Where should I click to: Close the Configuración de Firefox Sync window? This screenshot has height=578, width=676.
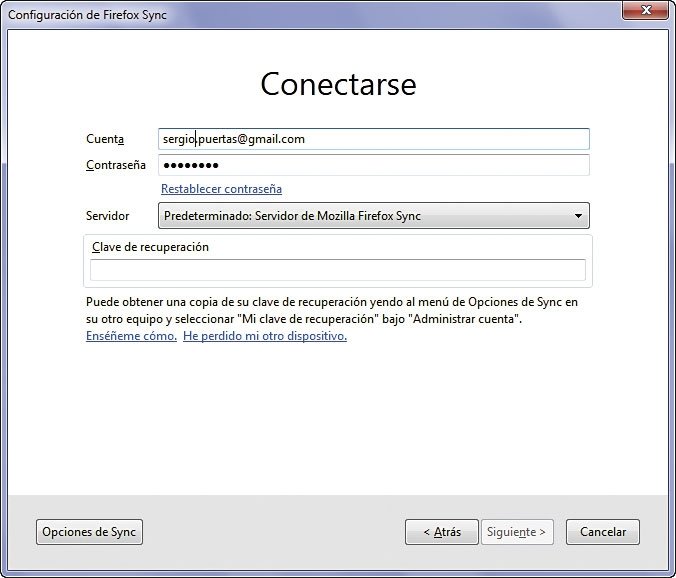click(x=645, y=10)
